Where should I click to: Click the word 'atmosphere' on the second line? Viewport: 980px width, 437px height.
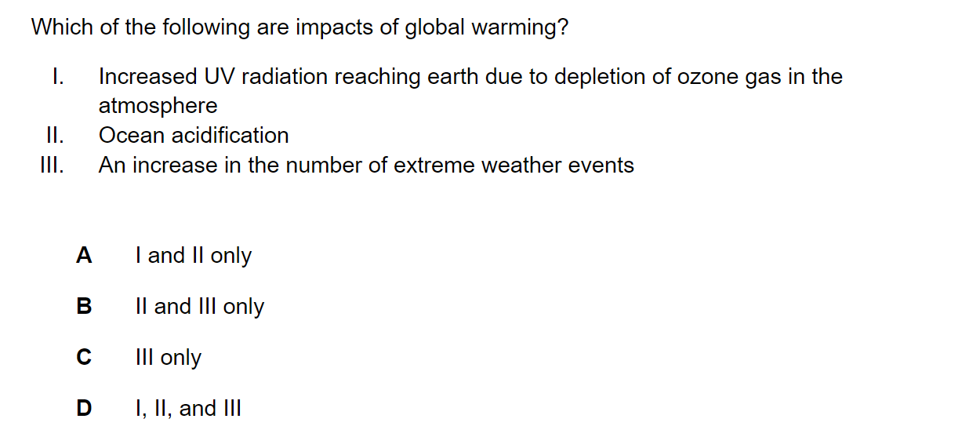pos(158,106)
